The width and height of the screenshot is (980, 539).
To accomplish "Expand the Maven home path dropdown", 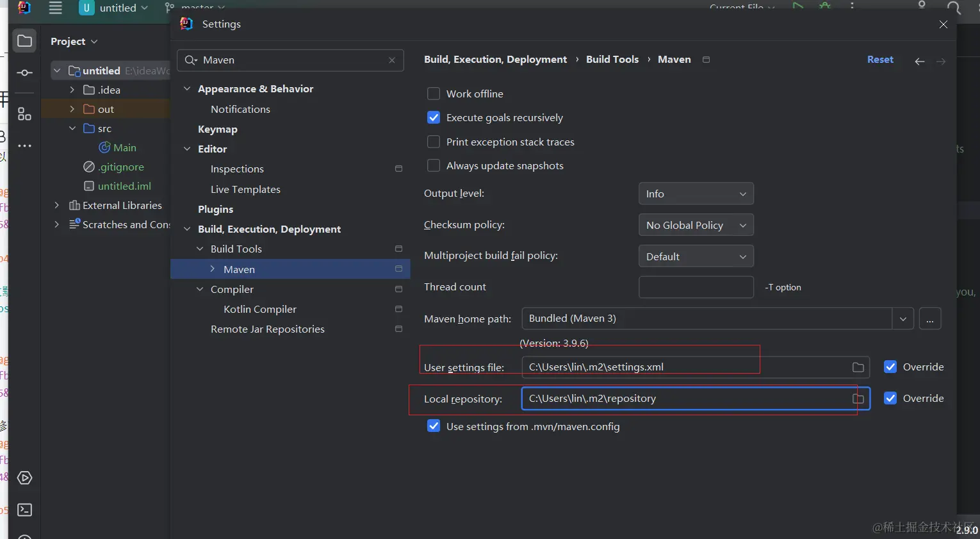I will (902, 319).
